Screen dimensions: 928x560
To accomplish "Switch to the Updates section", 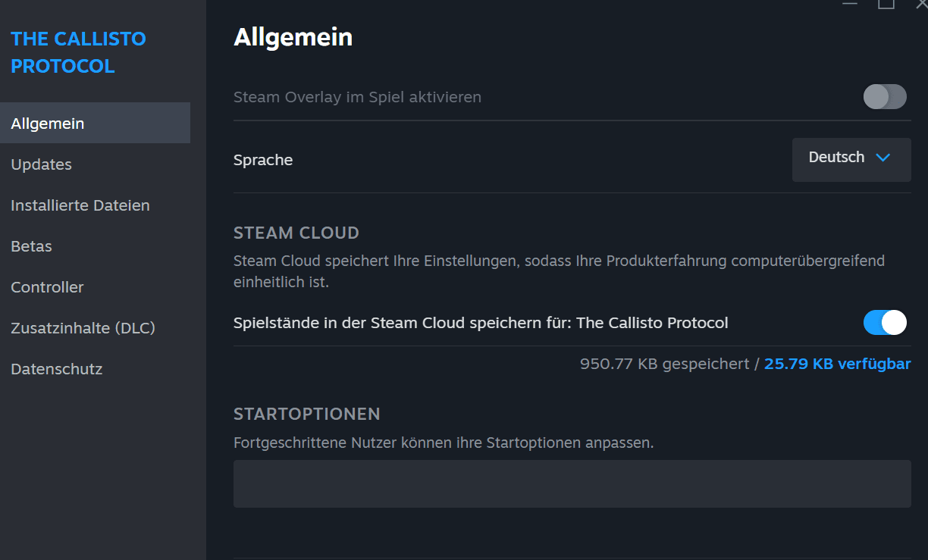I will coord(42,164).
